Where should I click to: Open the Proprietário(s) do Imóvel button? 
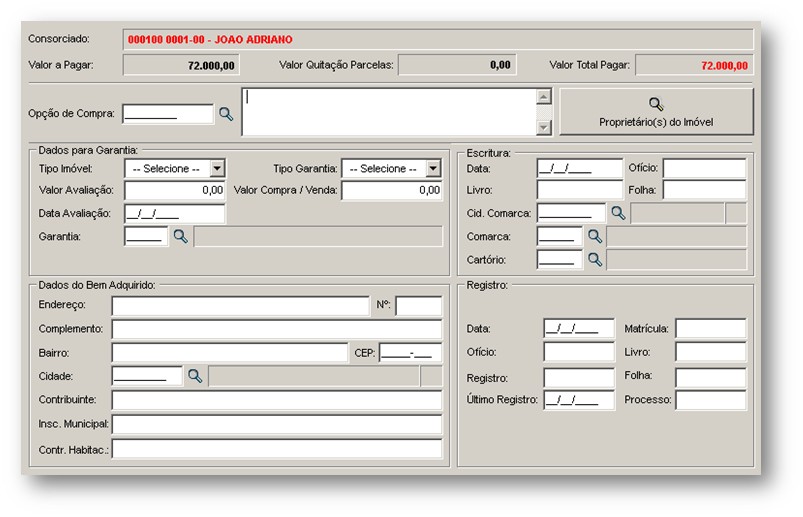pos(656,112)
